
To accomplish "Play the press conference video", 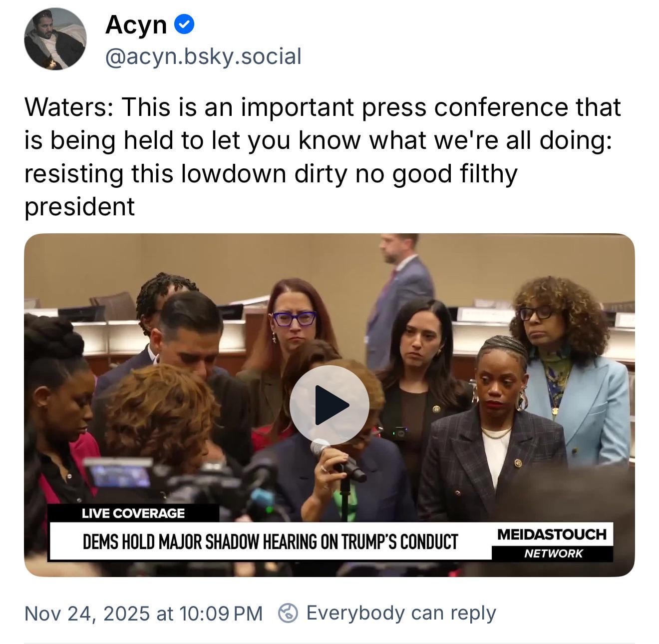I will point(329,405).
